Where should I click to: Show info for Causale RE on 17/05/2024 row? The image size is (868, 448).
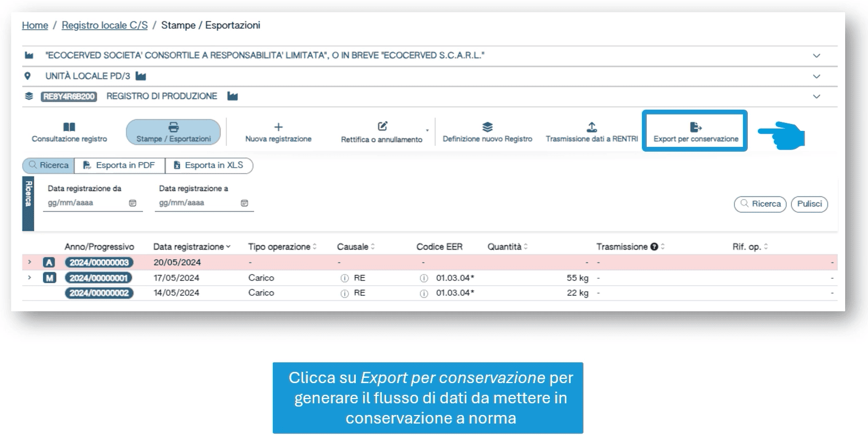pos(345,278)
